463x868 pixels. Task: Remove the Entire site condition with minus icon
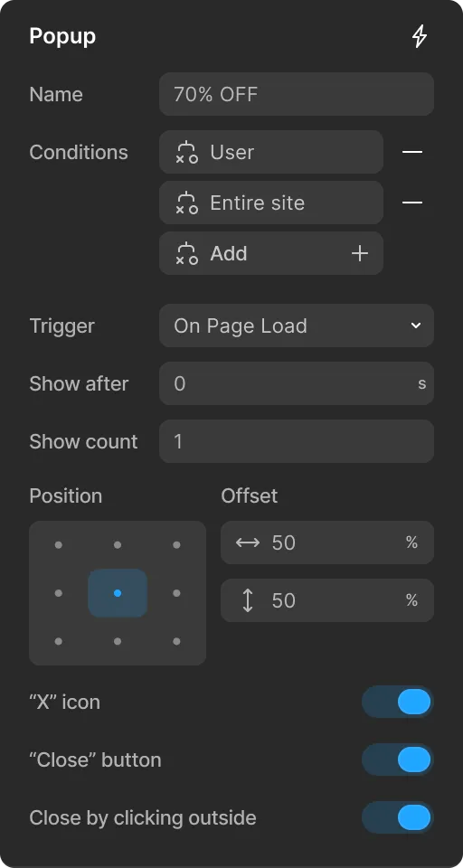412,203
